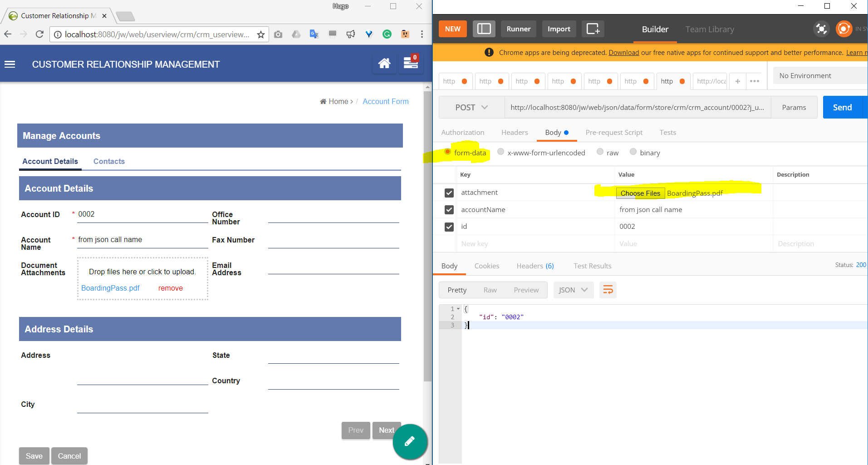Click the Chrome page vertical scrollbar thumb
The image size is (868, 465).
[427, 236]
